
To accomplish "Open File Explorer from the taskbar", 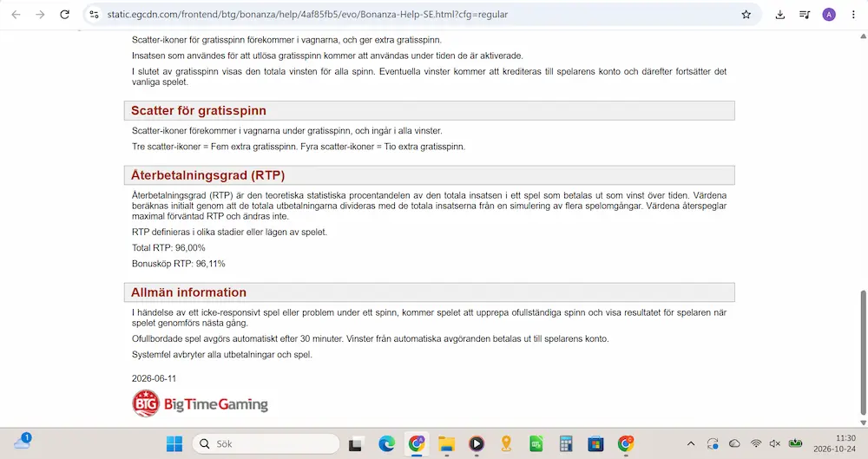I will [x=446, y=443].
